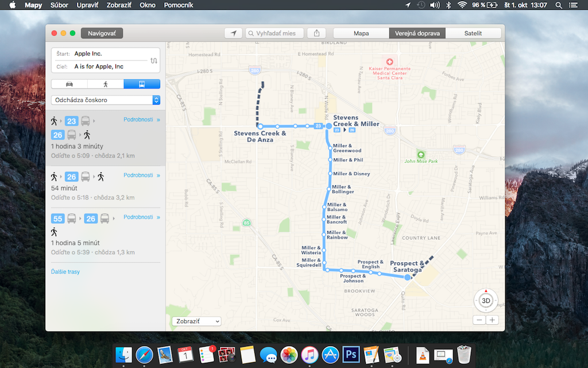This screenshot has width=588, height=368.
Task: Open the Upraviť menu
Action: click(x=87, y=5)
